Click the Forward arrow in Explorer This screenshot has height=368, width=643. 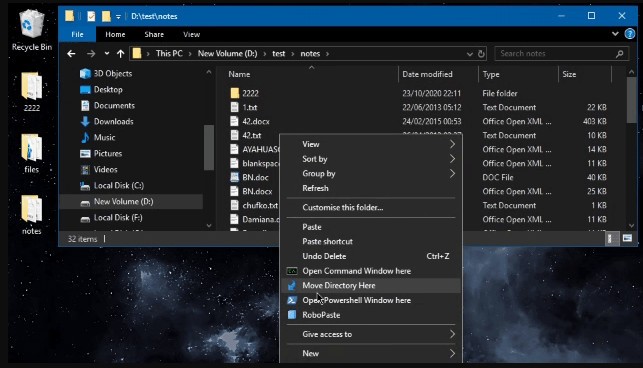(91, 54)
